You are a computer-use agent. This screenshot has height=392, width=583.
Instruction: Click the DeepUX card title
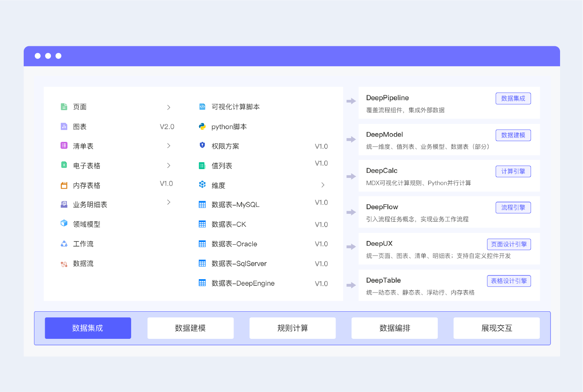379,244
